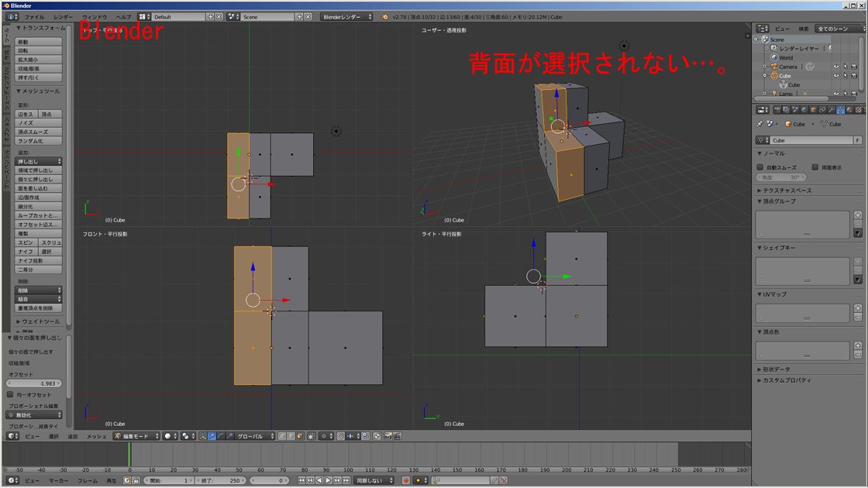Open the マーカー menu in timeline header
This screenshot has height=488, width=868.
point(59,480)
